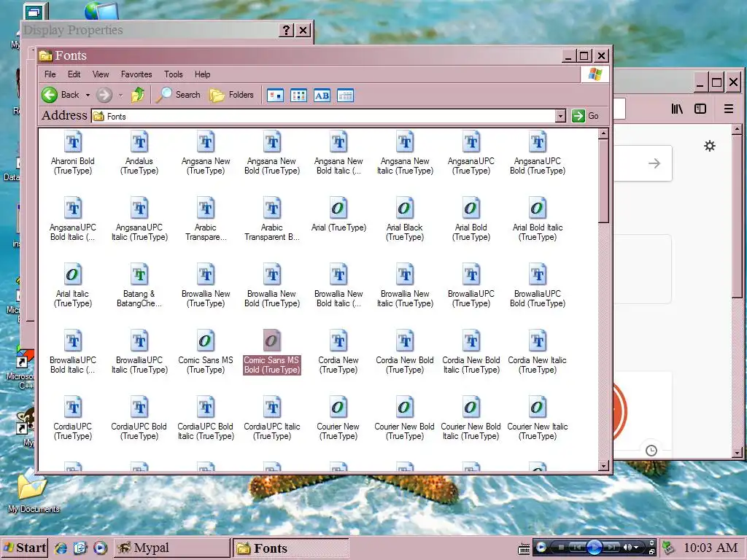
Task: Select the Browallia New (TrueType) icon
Action: tap(205, 274)
